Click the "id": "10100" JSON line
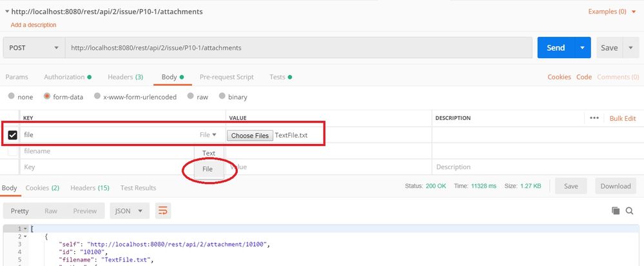644x266 pixels. point(83,252)
